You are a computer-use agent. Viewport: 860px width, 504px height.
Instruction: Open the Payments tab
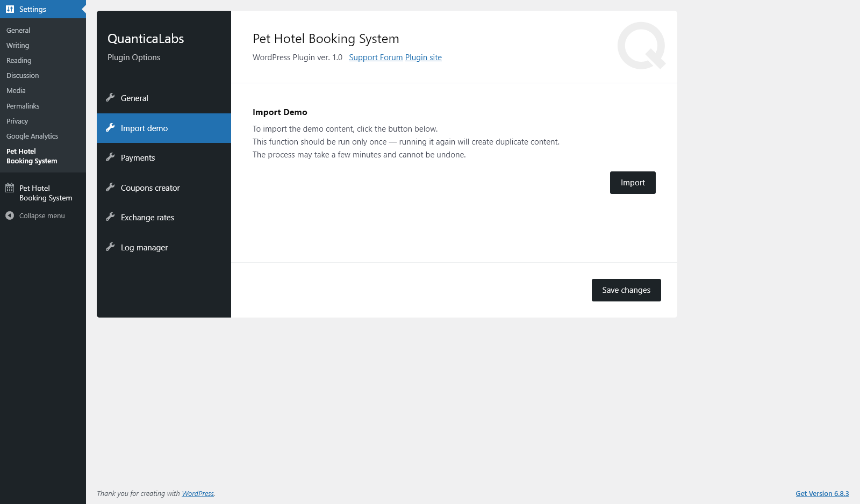click(x=164, y=158)
